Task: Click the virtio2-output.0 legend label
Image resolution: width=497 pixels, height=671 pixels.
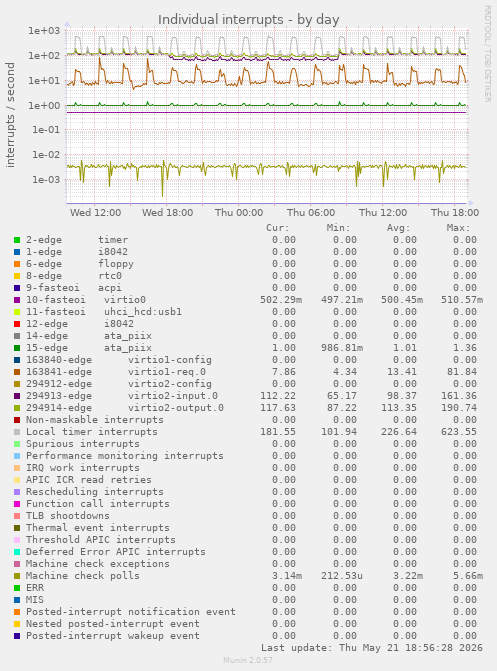Action: pyautogui.click(x=176, y=408)
